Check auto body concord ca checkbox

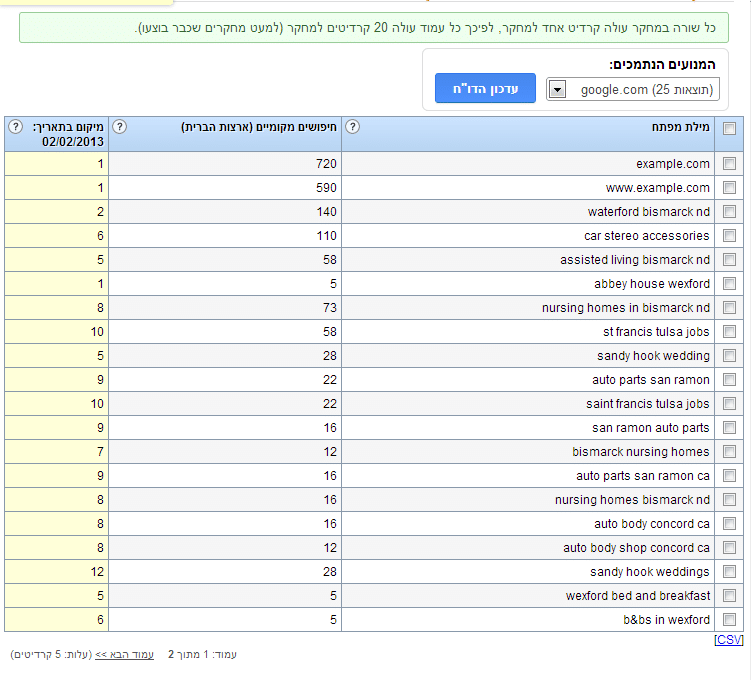(x=729, y=523)
